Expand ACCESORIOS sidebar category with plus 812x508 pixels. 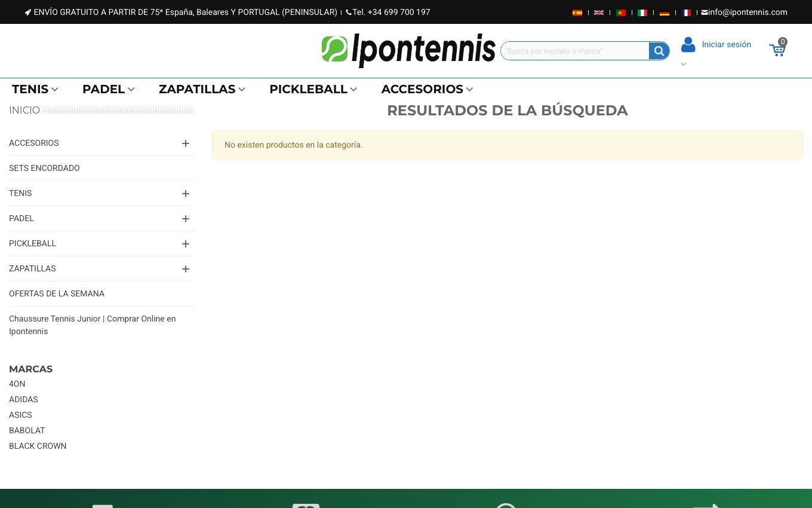point(186,143)
